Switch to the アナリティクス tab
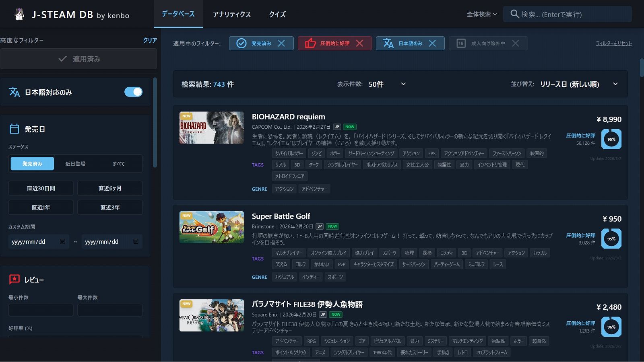The height and width of the screenshot is (362, 644). point(231,14)
